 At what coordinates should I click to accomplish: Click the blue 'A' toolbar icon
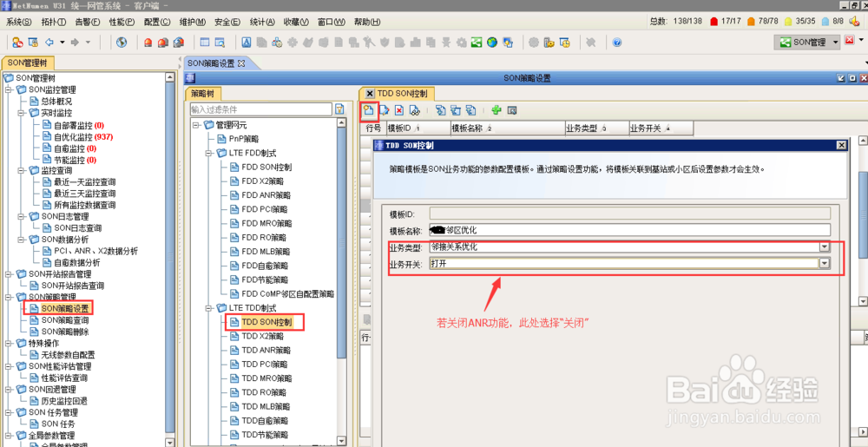click(x=247, y=42)
